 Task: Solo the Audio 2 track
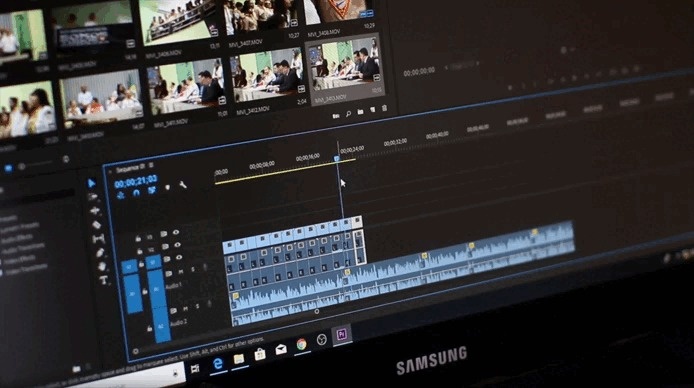tap(197, 306)
